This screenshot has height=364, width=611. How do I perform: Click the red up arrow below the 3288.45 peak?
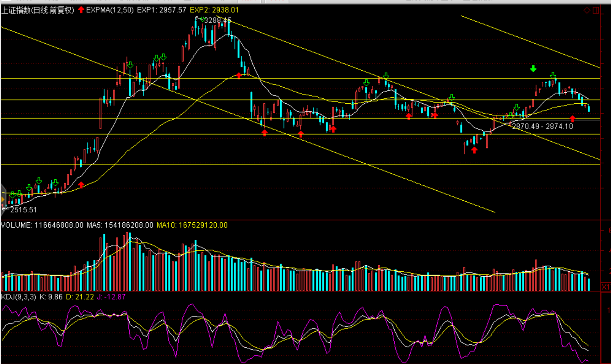[239, 76]
